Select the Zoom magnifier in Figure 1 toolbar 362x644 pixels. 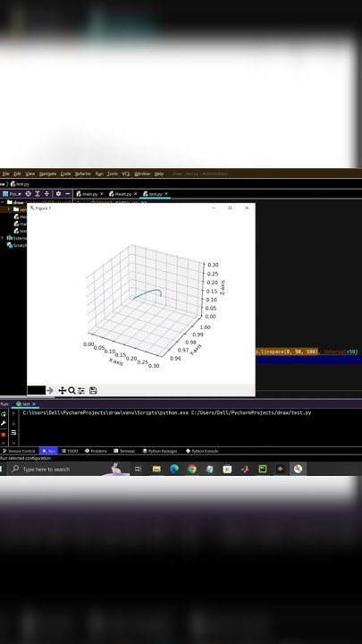click(72, 391)
